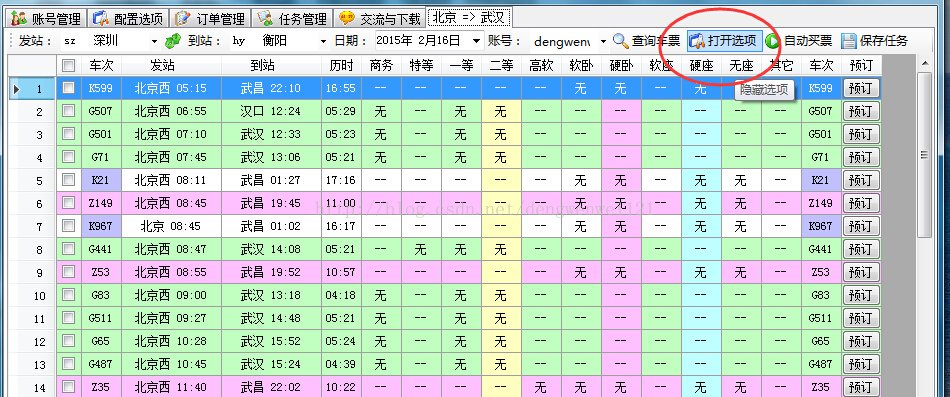950x397 pixels.
Task: Check the box for train Z149
Action: (x=69, y=203)
